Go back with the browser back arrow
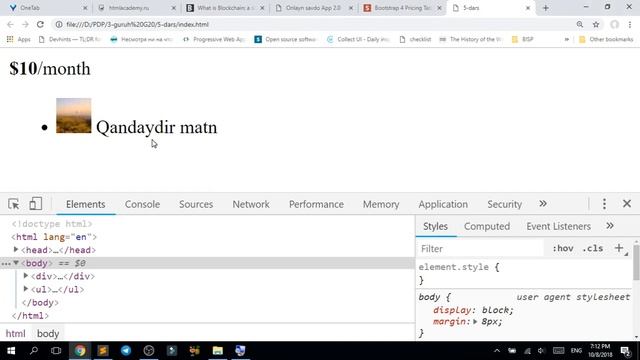Screen dimensions: 640x360 point(10,24)
